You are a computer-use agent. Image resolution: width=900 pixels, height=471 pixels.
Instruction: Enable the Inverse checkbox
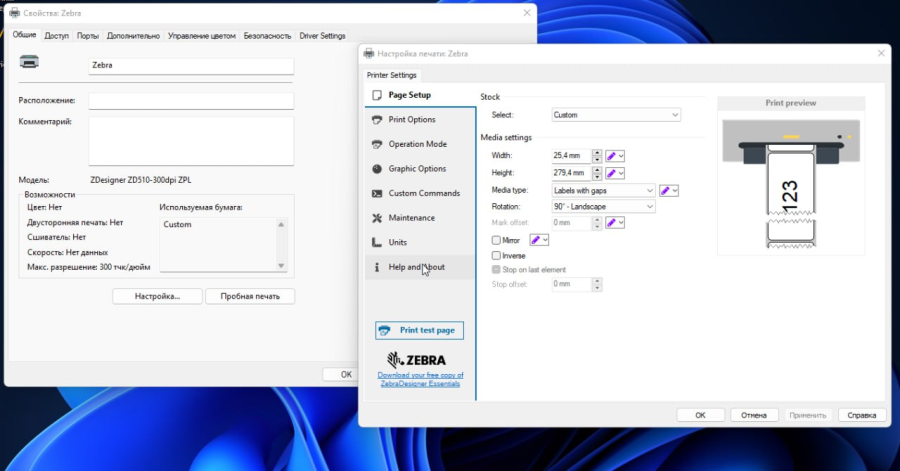[496, 256]
